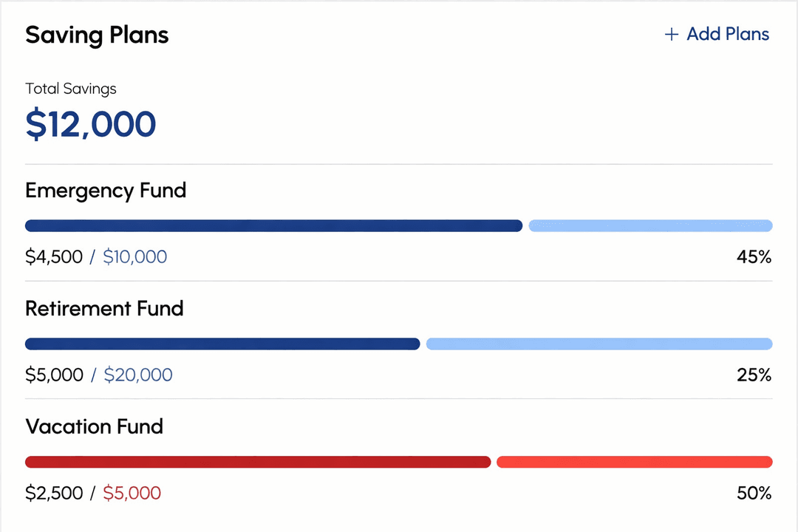The image size is (798, 532).
Task: Click the 45% Emergency Fund percentage
Action: pyautogui.click(x=754, y=257)
